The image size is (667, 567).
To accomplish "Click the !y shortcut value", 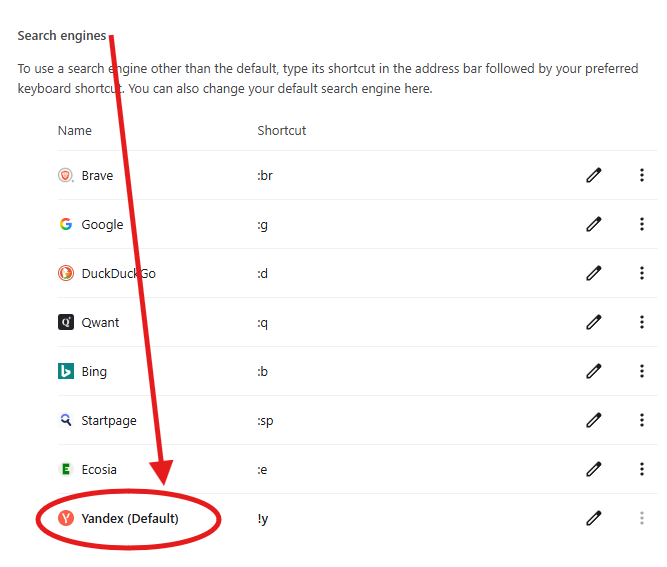I will tap(262, 519).
